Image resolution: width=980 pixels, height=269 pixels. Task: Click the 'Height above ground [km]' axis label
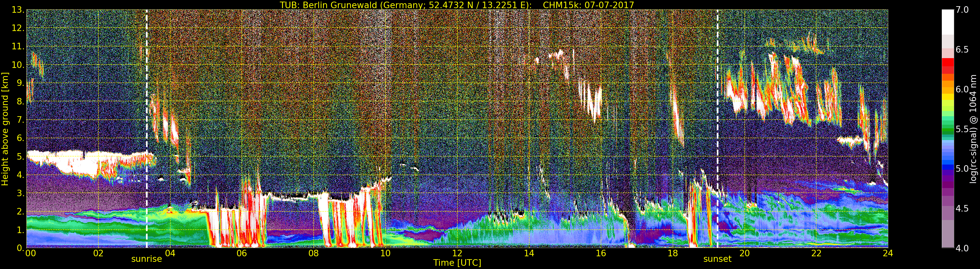point(5,129)
